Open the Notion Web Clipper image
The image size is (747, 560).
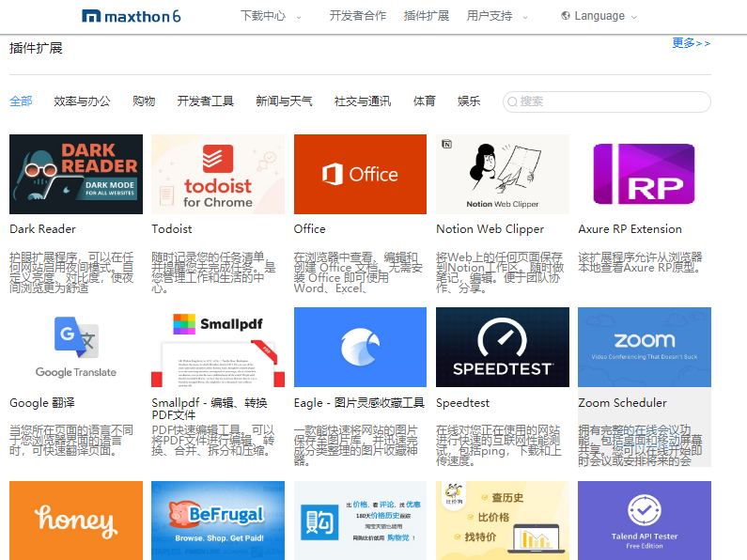[503, 174]
